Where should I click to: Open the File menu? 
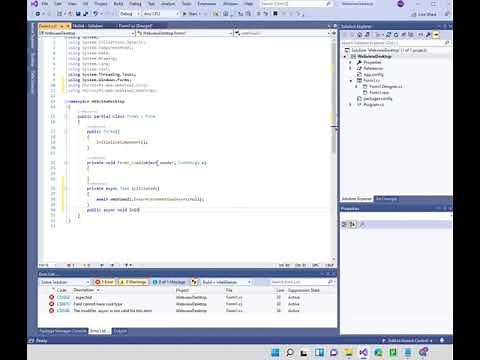pyautogui.click(x=45, y=4)
